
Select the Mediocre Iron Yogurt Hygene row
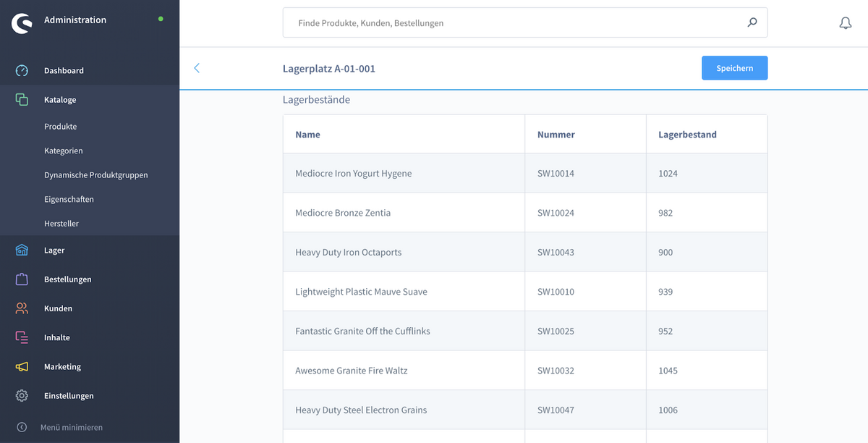pyautogui.click(x=354, y=174)
